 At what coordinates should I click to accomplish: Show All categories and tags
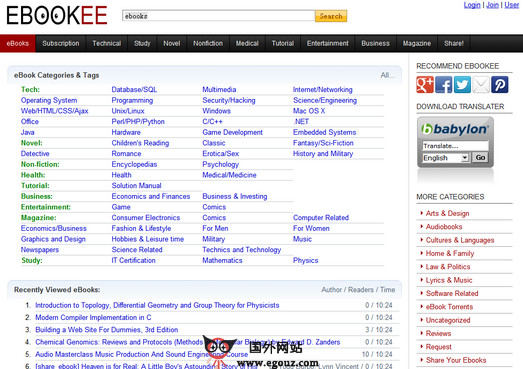pyautogui.click(x=387, y=75)
